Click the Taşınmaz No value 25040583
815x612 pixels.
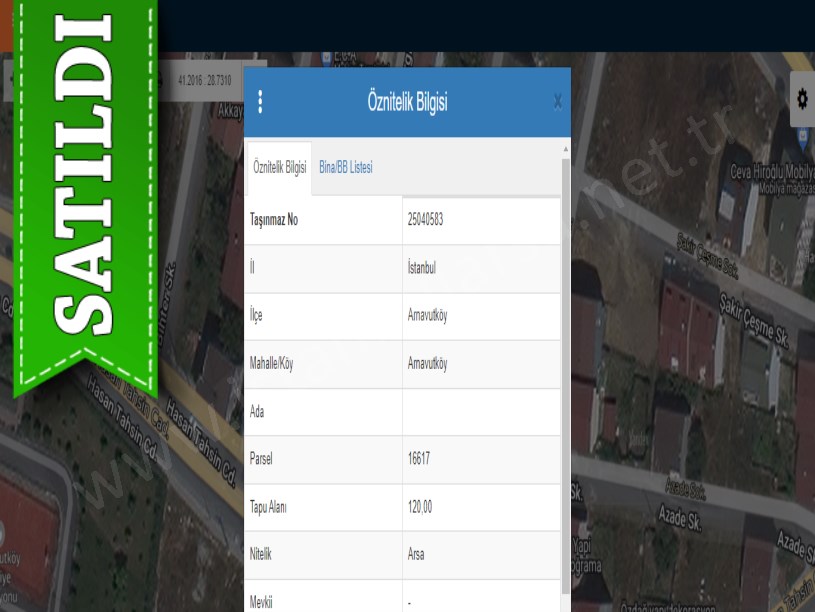coord(425,220)
